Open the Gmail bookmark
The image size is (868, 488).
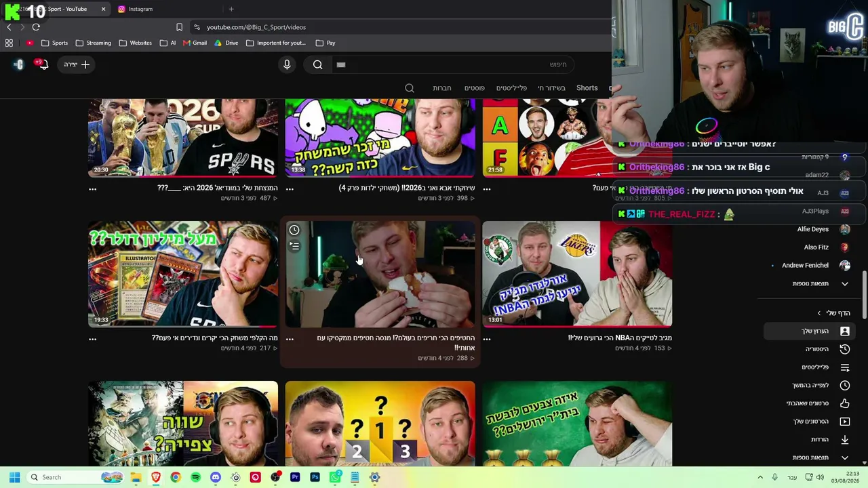[x=194, y=43]
